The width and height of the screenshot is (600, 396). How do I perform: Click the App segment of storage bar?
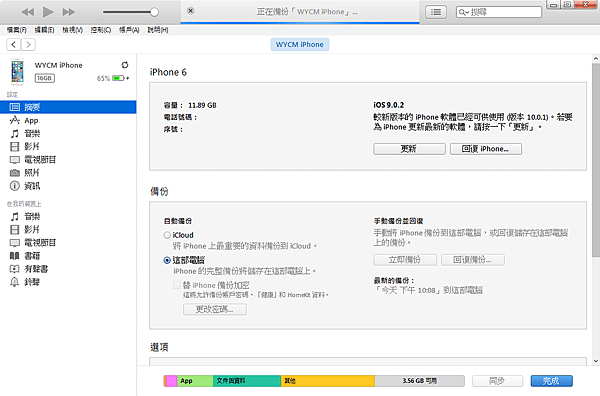coord(195,381)
